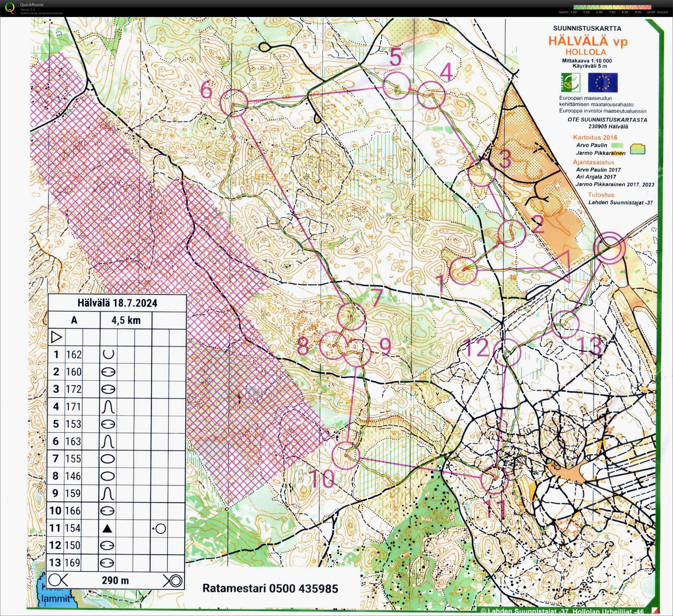
Task: Click the SUUNNISTUSKARTTA heading
Action: click(x=587, y=29)
